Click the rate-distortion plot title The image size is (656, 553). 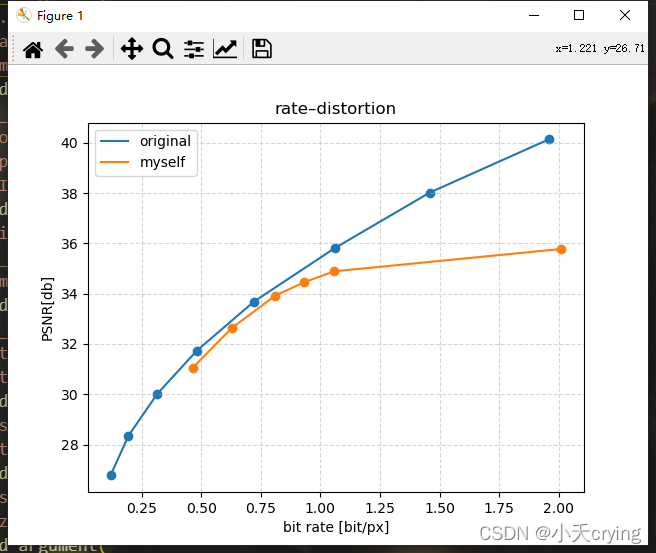point(335,109)
